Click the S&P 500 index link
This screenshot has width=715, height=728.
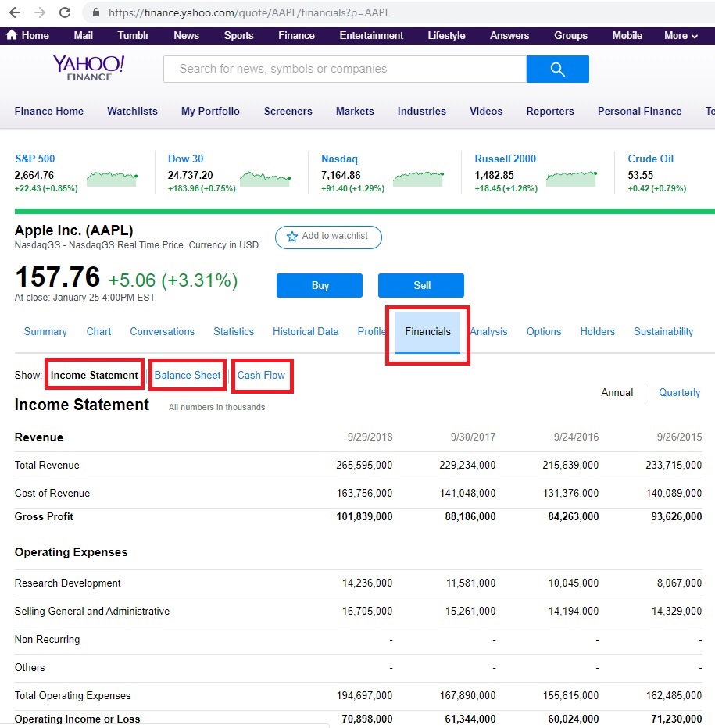click(35, 159)
